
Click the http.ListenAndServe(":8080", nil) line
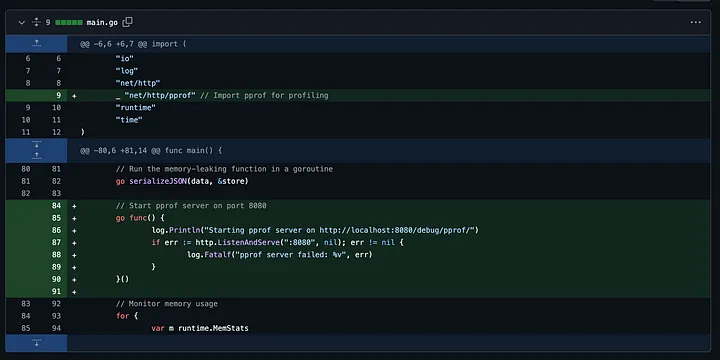(x=277, y=242)
